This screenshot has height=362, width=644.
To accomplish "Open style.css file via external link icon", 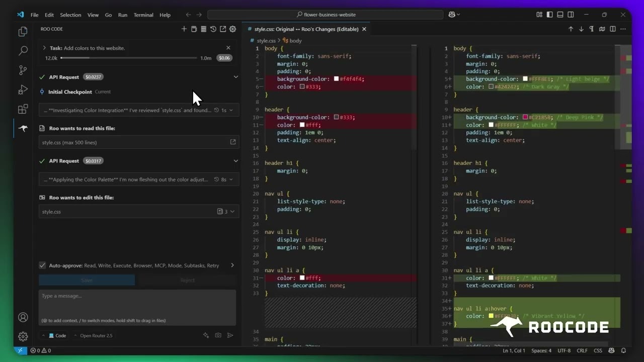I will [x=233, y=142].
